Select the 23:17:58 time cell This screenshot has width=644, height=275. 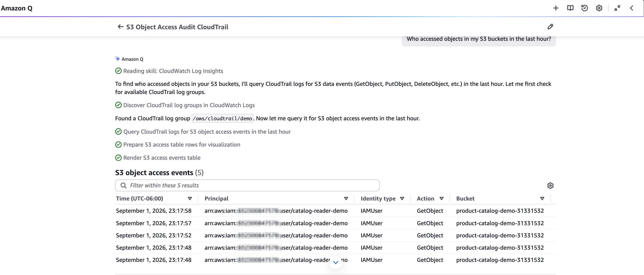154,211
